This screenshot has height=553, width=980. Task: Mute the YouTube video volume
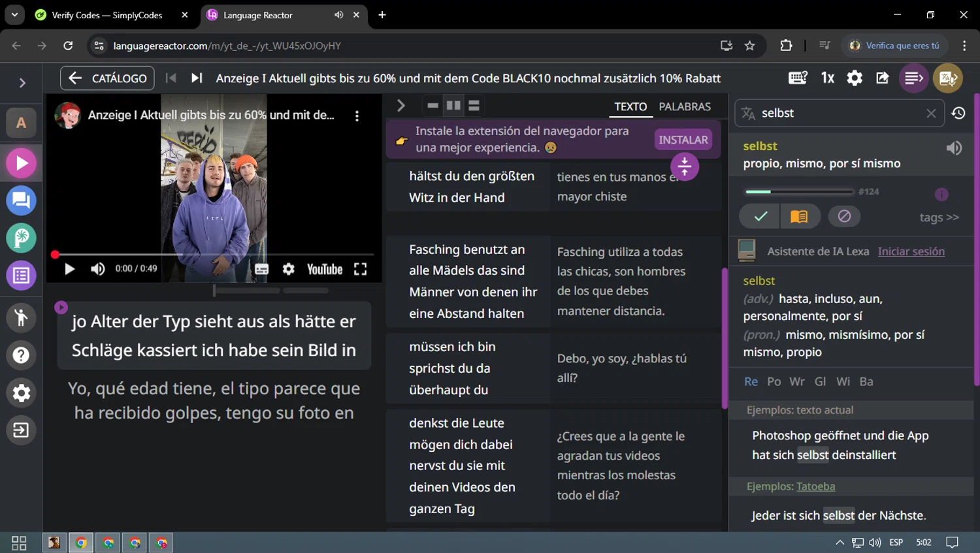pos(97,269)
